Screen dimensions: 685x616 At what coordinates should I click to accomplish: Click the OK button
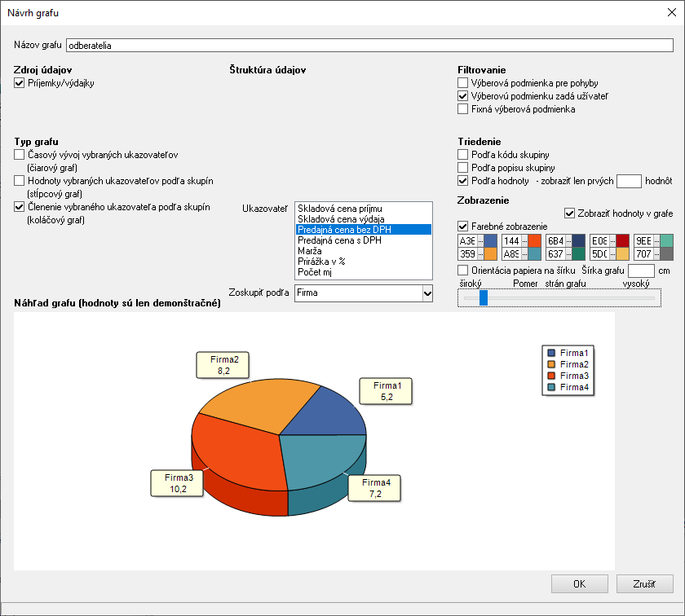[x=579, y=583]
